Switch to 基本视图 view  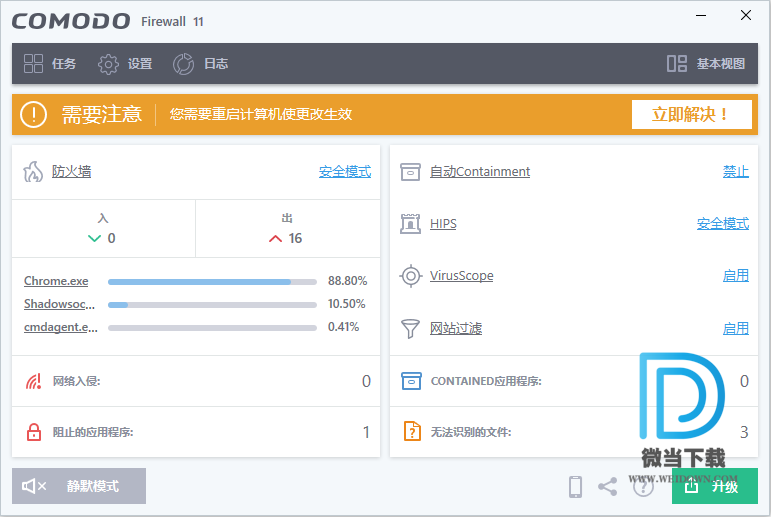[x=720, y=64]
